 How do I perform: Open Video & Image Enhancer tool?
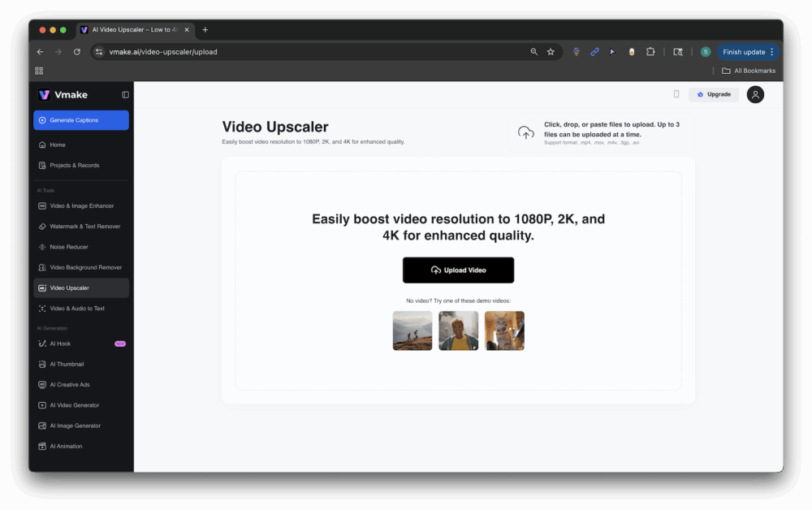[x=81, y=206]
